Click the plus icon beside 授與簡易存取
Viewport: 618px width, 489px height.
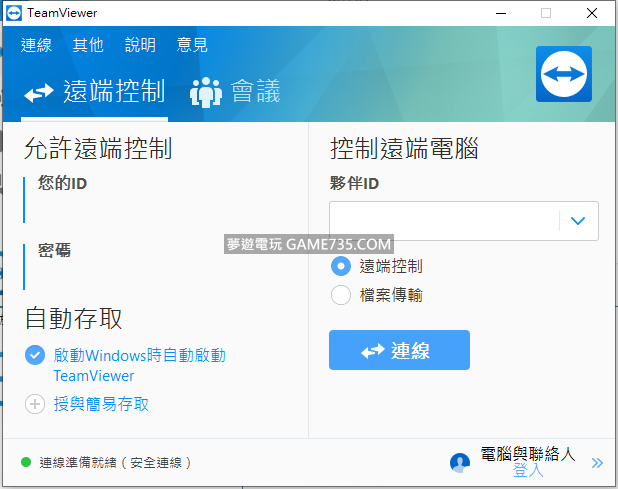coord(35,404)
